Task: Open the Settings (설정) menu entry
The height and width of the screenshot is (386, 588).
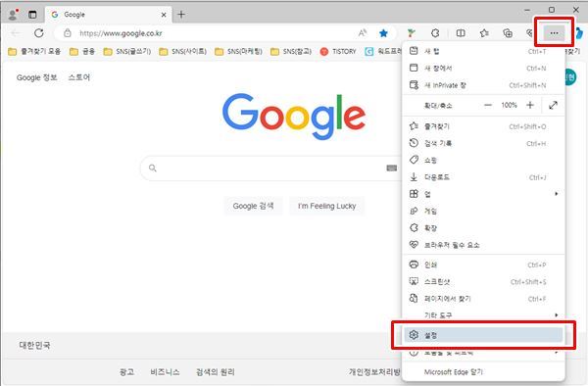Action: coord(483,335)
